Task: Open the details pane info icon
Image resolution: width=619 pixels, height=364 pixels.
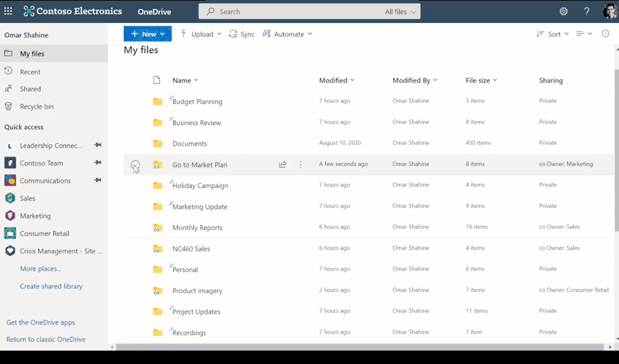Action: (x=605, y=33)
